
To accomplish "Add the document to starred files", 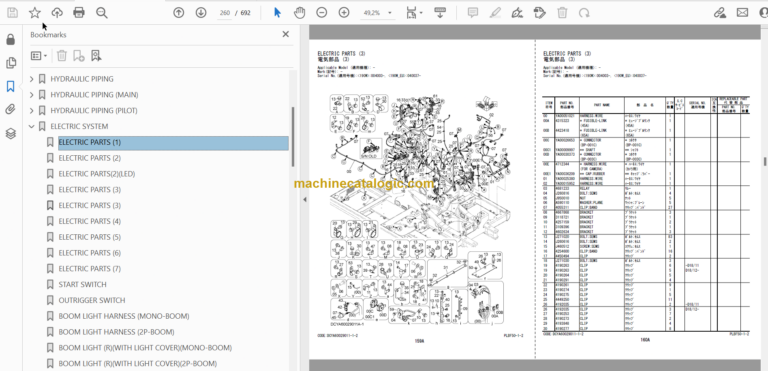I will pyautogui.click(x=35, y=13).
